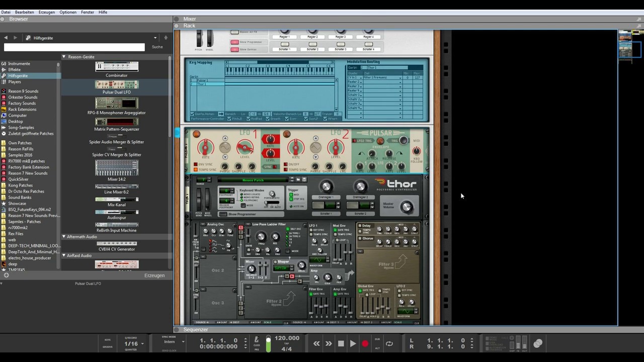Collapse the Aftermath Audio section
Screen dimensions: 644x362
point(64,237)
